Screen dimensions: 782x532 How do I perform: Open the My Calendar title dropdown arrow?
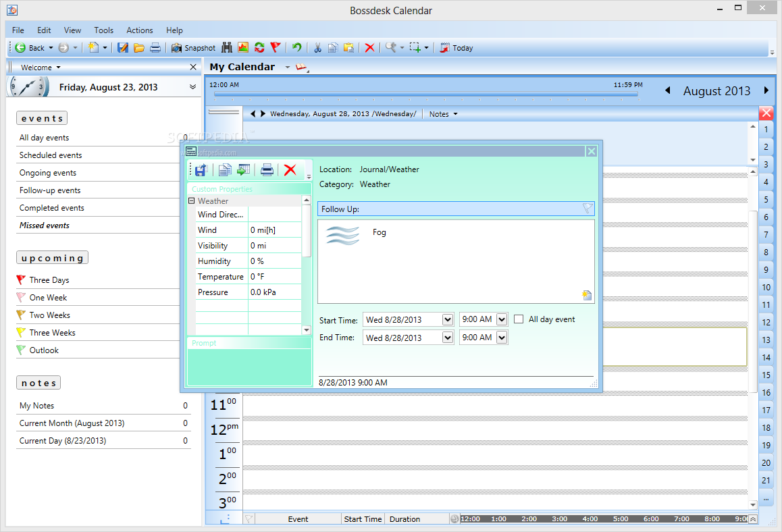287,67
